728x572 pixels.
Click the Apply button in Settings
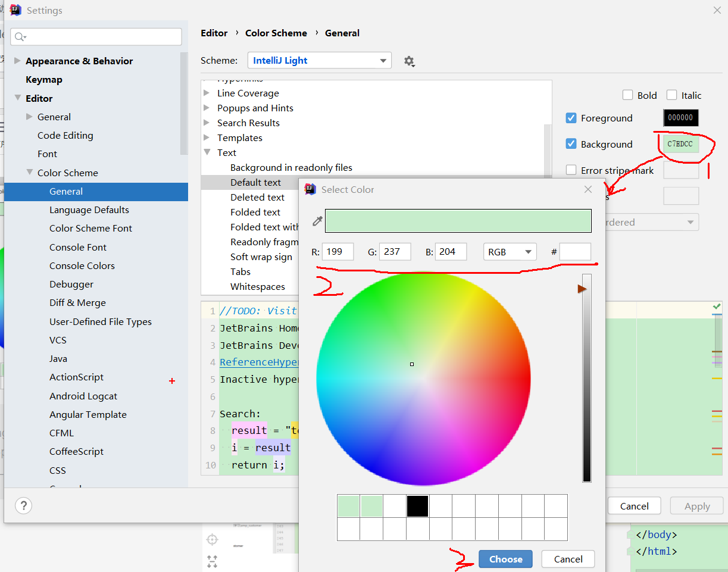(697, 506)
